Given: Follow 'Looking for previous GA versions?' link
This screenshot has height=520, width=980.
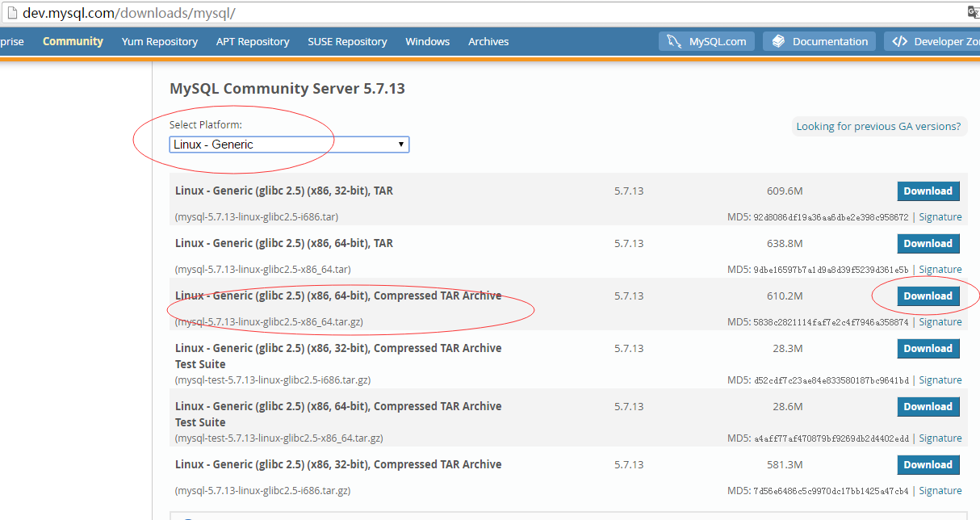Looking at the screenshot, I should (x=878, y=126).
